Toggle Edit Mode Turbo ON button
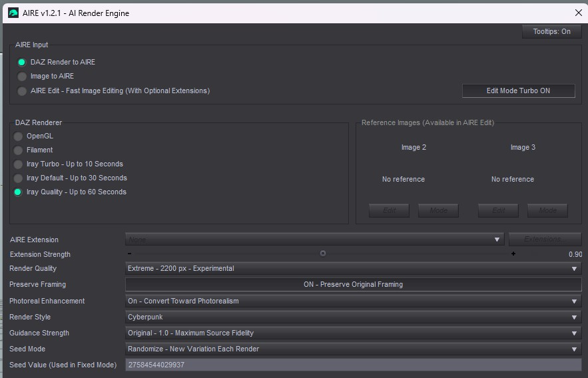588x378 pixels. pos(518,91)
